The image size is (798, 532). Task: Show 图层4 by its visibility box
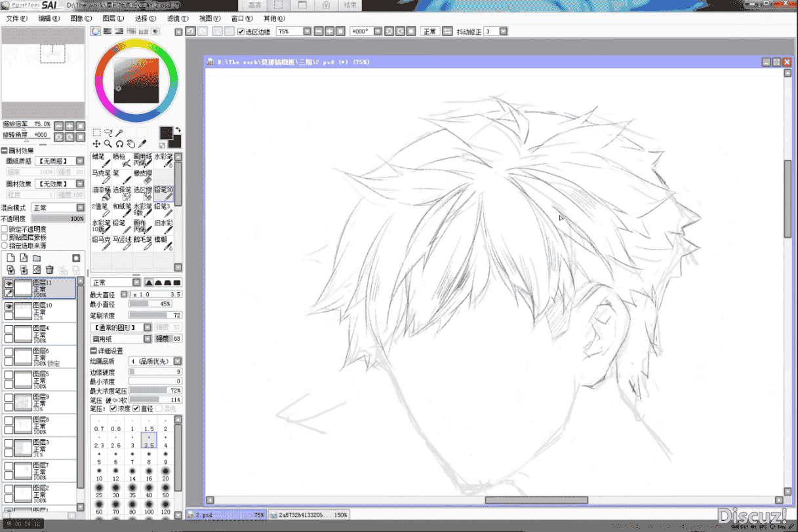(x=9, y=330)
